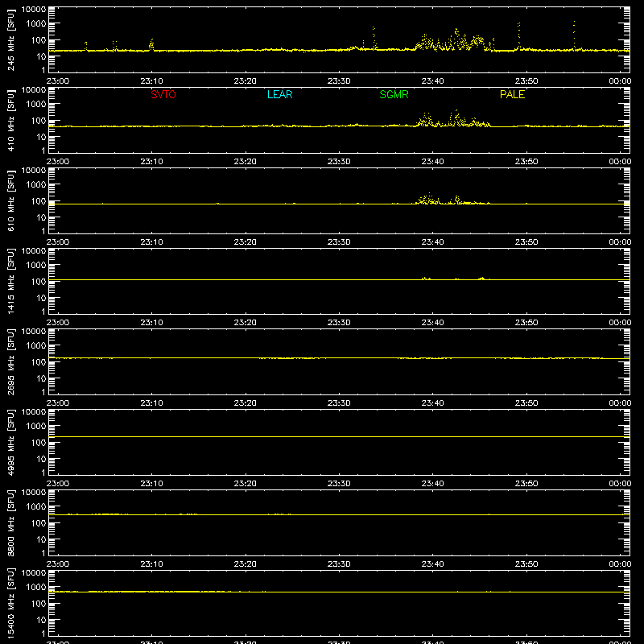Click the 100 tick value on the 610 MHz axis
This screenshot has height=644, width=644.
(39, 201)
